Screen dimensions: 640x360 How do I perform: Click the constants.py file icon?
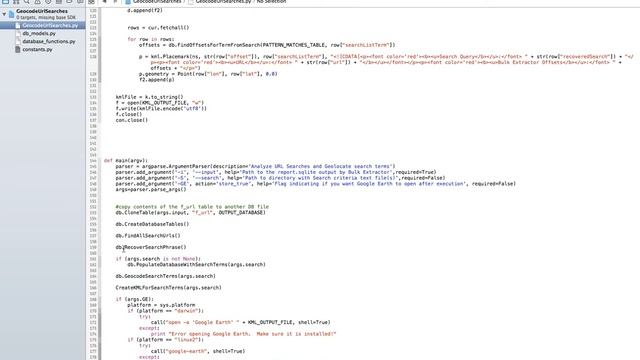pyautogui.click(x=18, y=49)
